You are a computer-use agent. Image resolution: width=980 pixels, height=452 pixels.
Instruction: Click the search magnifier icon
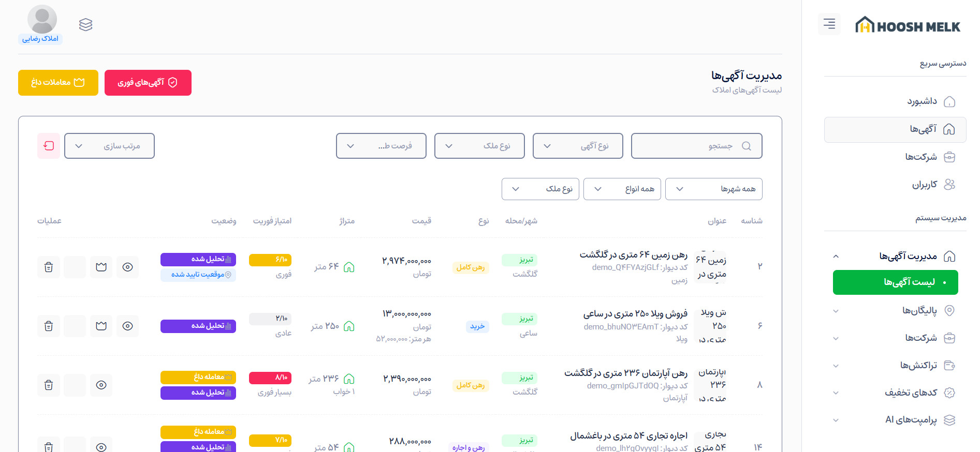coord(746,146)
